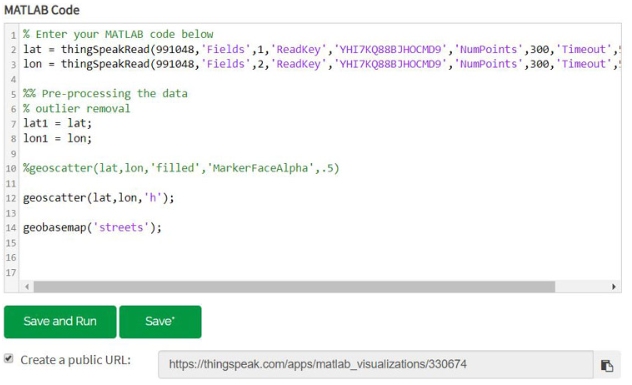Click the 'lat1 = lat;' code line

click(58, 123)
